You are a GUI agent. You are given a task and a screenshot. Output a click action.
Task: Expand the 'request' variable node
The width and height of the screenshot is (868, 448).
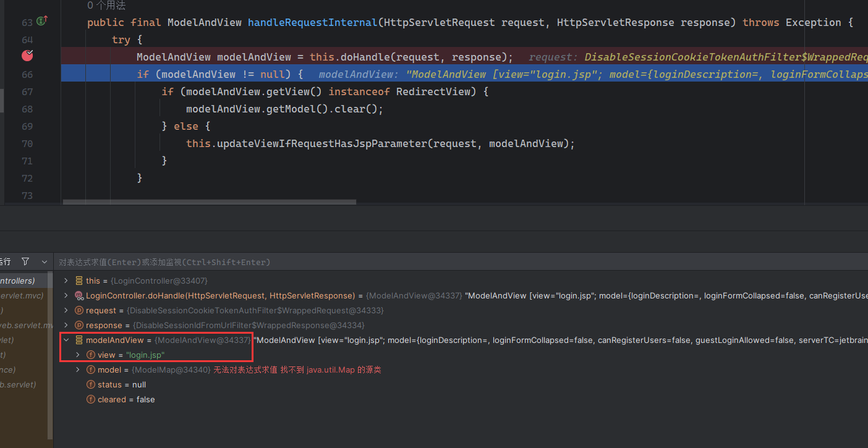(x=66, y=310)
